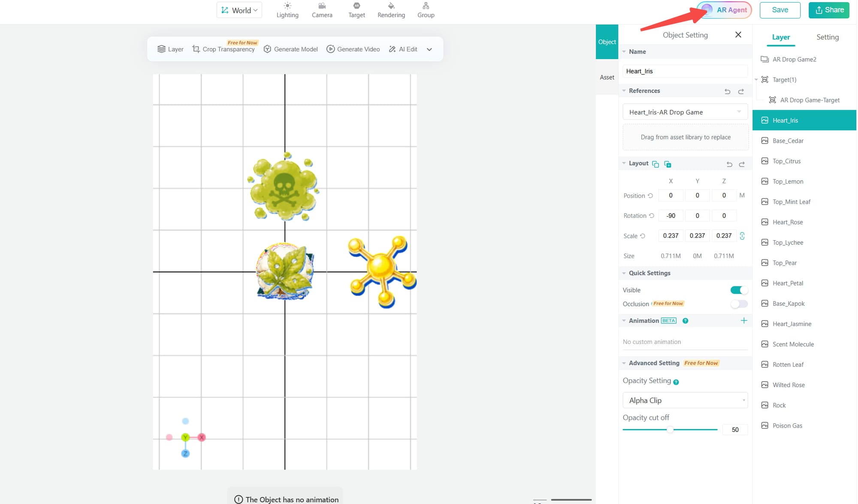Switch to the Layer tab

[781, 37]
